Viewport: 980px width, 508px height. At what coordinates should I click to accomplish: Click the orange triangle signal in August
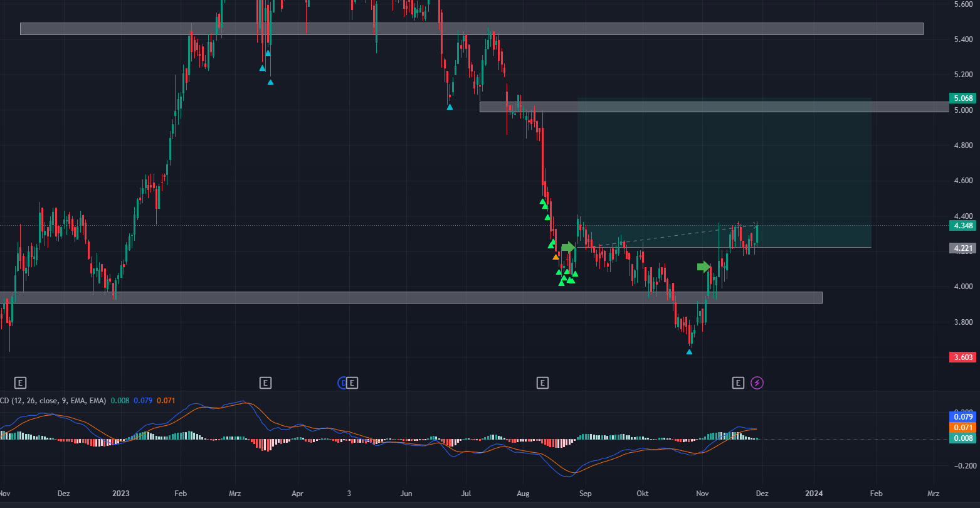[556, 257]
